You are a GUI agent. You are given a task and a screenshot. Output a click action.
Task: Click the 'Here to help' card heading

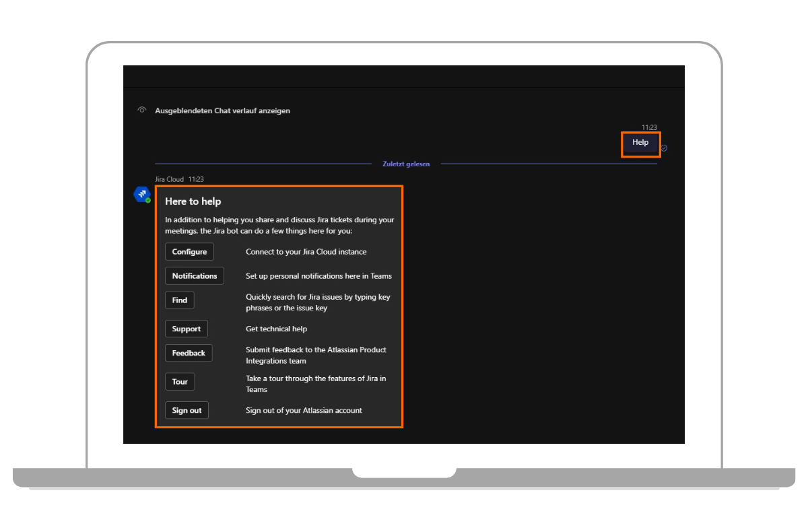point(193,201)
